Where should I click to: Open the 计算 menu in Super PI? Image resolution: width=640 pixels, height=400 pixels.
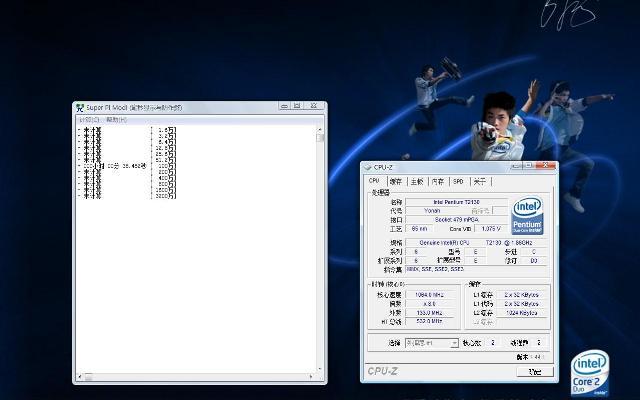click(87, 119)
